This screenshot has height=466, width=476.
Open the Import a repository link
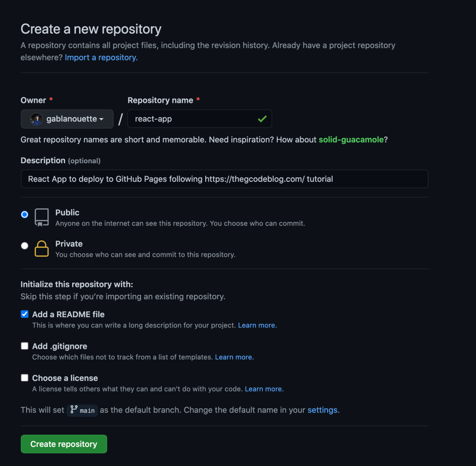[x=101, y=58]
